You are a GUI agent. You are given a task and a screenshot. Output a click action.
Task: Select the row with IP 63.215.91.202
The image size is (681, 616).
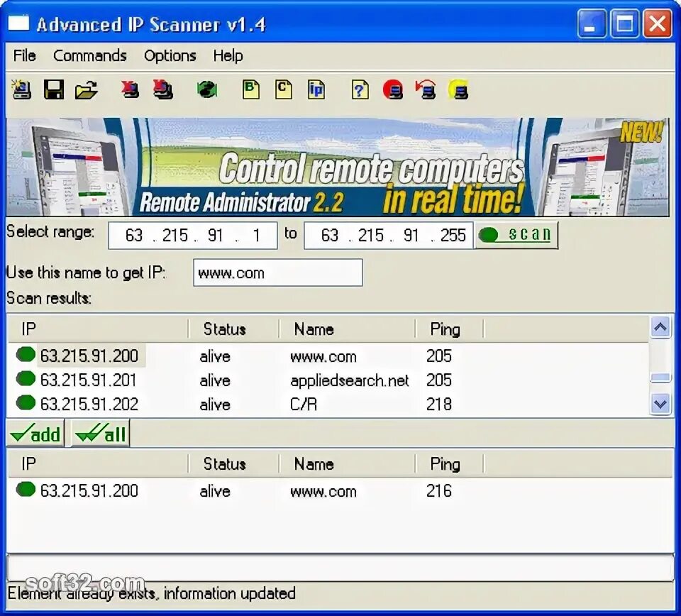click(328, 404)
